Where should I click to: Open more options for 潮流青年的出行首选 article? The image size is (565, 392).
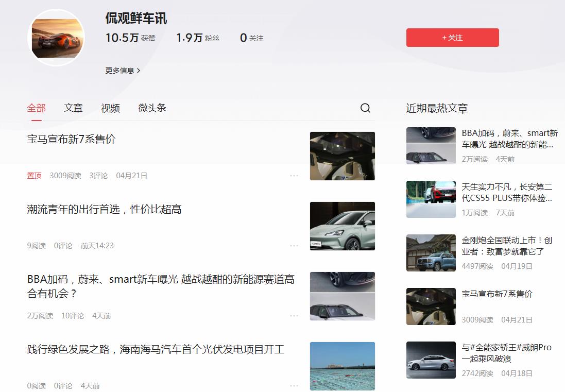click(294, 246)
